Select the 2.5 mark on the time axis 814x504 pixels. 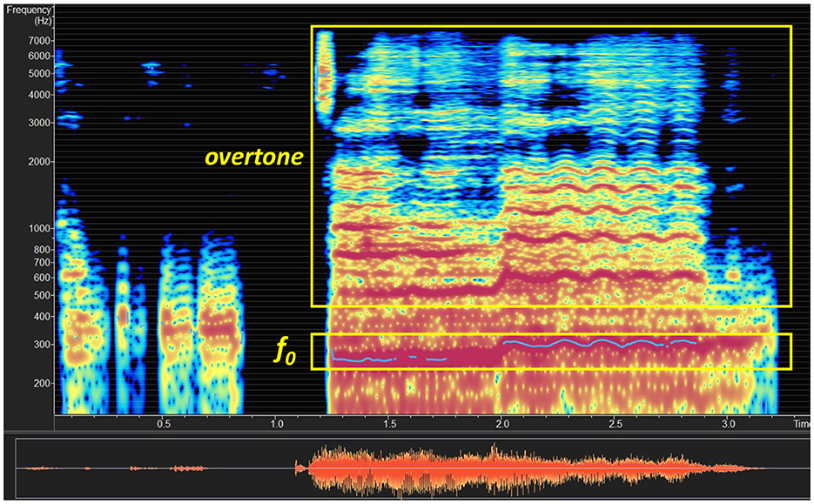click(x=616, y=424)
